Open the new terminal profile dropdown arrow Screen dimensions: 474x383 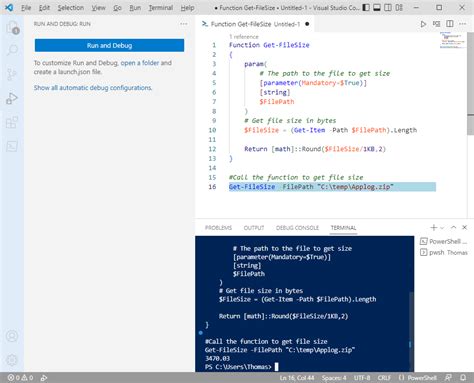442,228
